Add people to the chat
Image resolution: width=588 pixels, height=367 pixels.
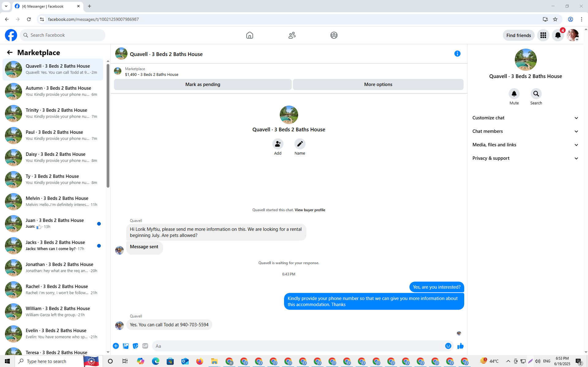(x=278, y=144)
